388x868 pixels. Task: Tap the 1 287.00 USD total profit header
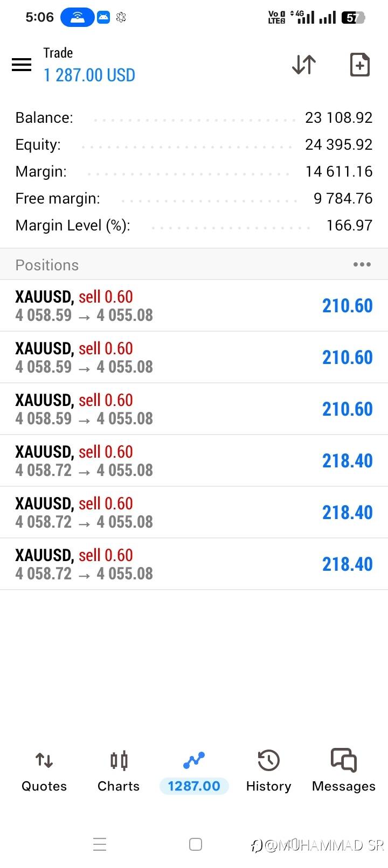tap(89, 75)
